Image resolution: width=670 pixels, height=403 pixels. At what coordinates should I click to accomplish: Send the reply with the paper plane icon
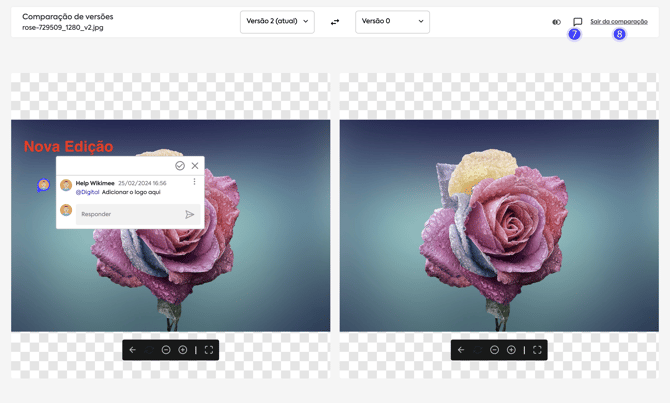tap(189, 214)
